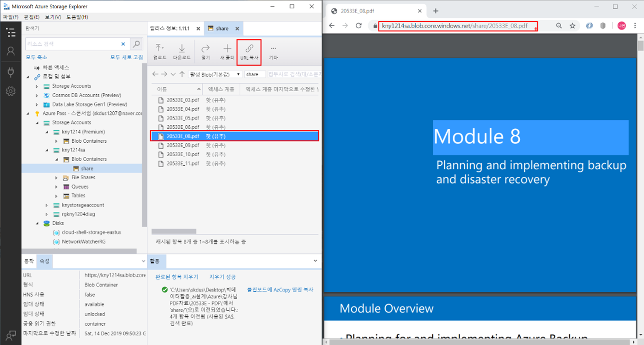Image resolution: width=644 pixels, height=345 pixels.
Task: Click the Download toolbar icon
Action: tap(182, 52)
